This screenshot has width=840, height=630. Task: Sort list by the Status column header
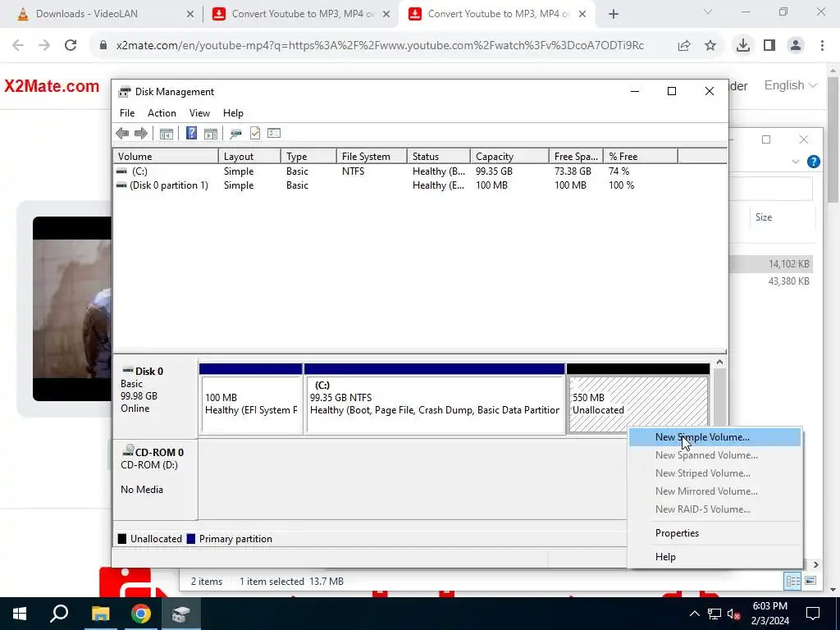pos(439,157)
